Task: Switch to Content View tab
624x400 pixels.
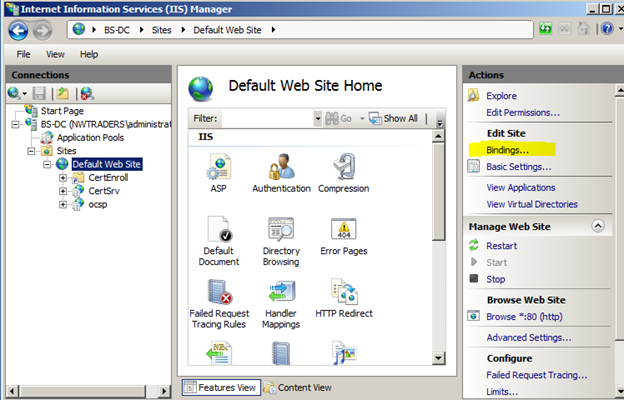Action: pyautogui.click(x=297, y=387)
